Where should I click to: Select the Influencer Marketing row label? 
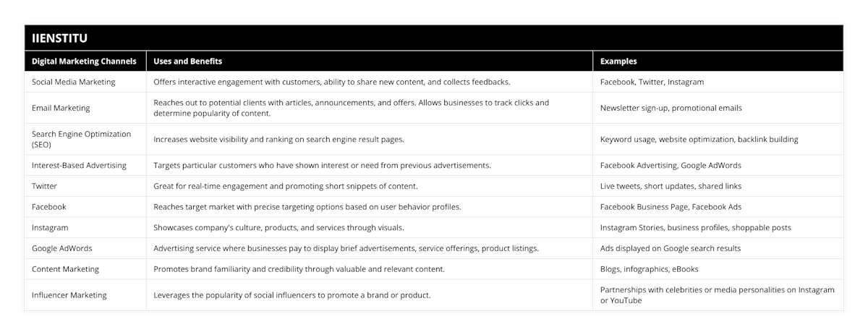click(x=69, y=295)
